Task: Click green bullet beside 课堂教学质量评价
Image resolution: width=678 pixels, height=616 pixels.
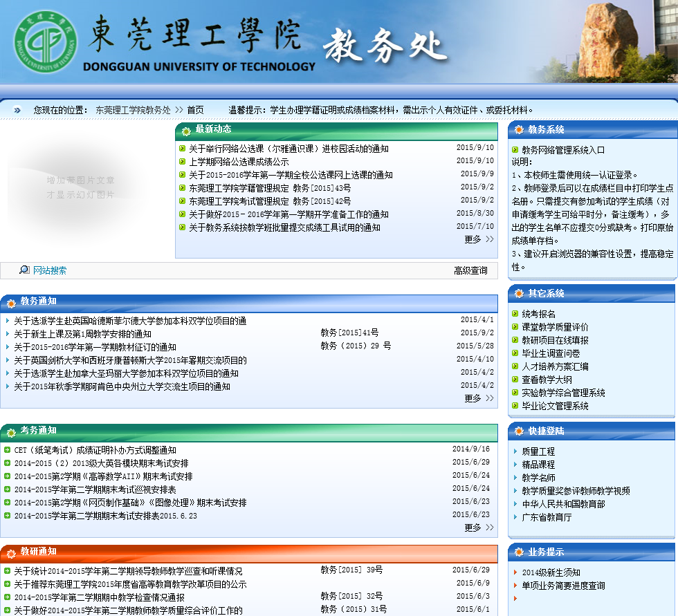Action: coord(515,326)
